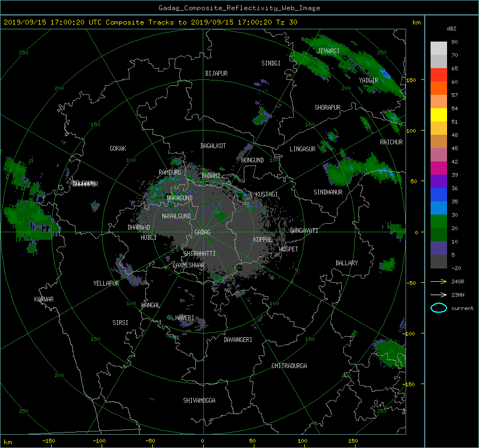The width and height of the screenshot is (479, 448).
Task: Select the KOPPAL city label
Action: 263,240
